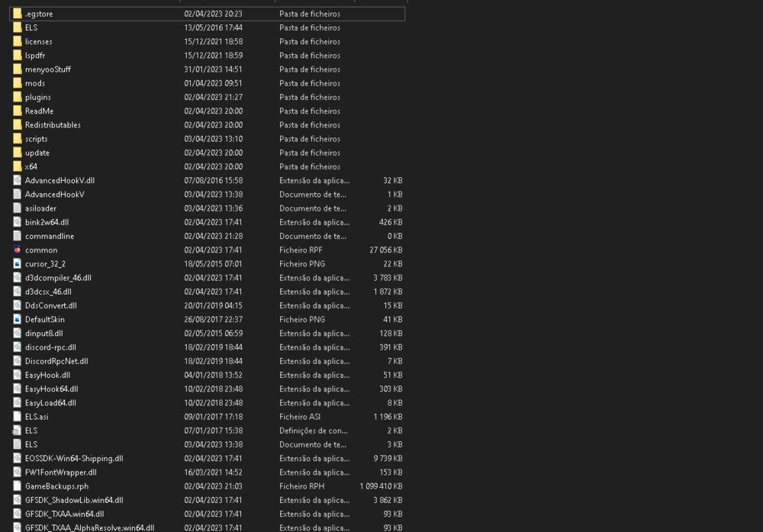Click the cursor_32_2 PNG image icon
This screenshot has height=532, width=763.
17,263
